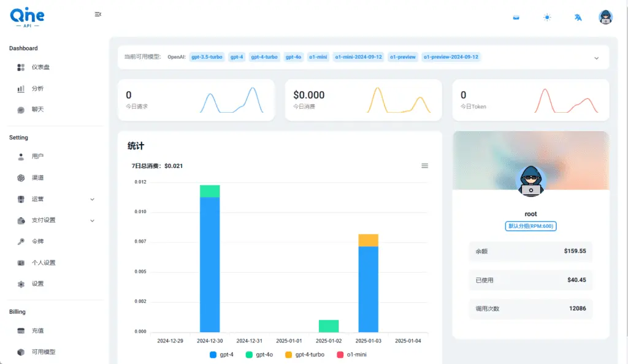Click the root username text
Screen dimensions: 628x364
[x=530, y=214]
